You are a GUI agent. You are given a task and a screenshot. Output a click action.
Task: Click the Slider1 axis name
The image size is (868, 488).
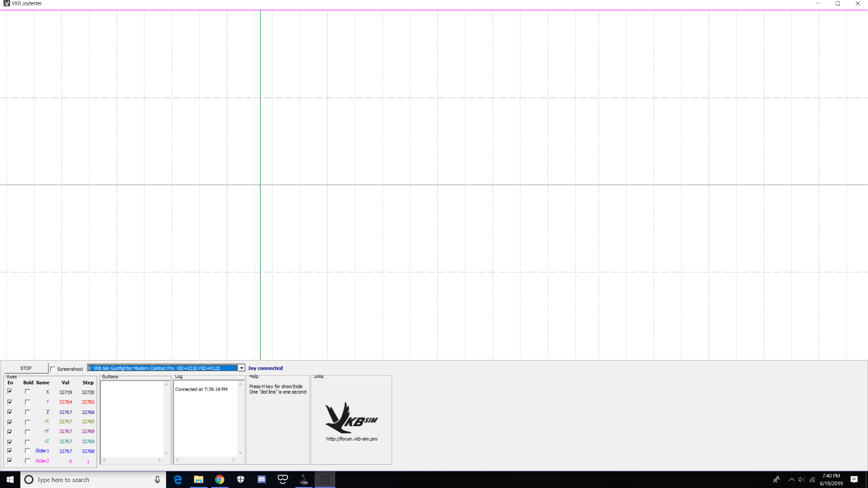(42, 451)
